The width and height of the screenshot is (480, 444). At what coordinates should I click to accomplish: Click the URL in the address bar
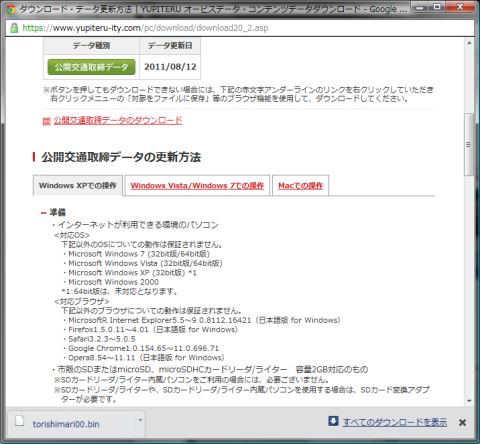145,28
